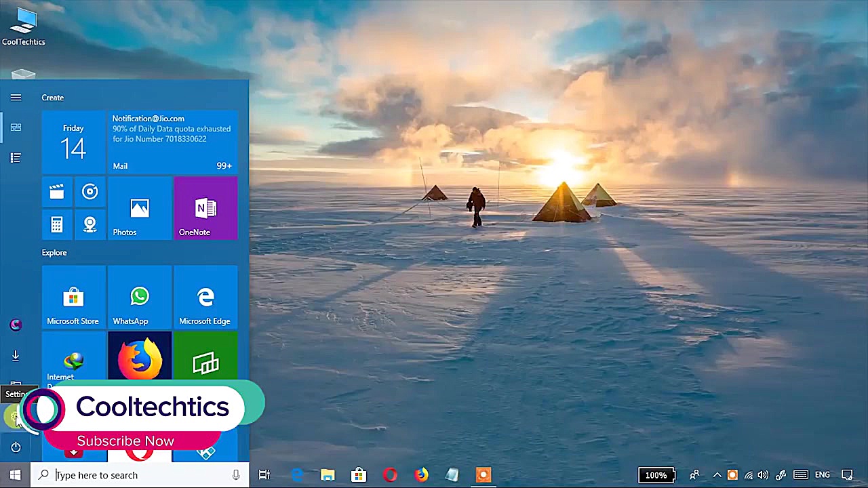Open the Mail tile with Jio notification

[173, 142]
